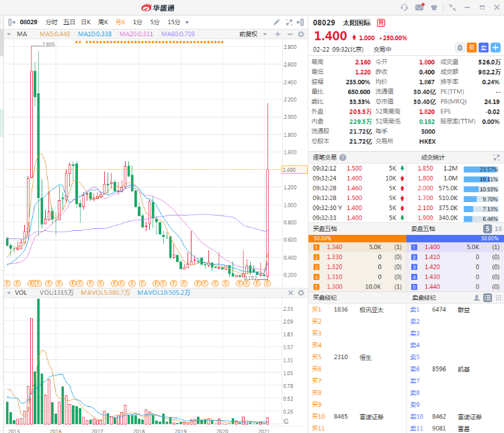Set a price alert with the bell icon

coord(460,48)
